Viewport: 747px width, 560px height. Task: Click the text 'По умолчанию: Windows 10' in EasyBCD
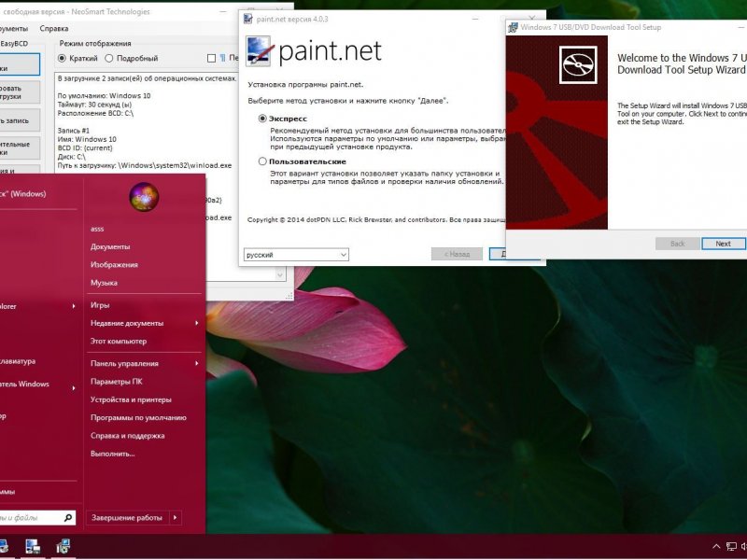pyautogui.click(x=104, y=95)
